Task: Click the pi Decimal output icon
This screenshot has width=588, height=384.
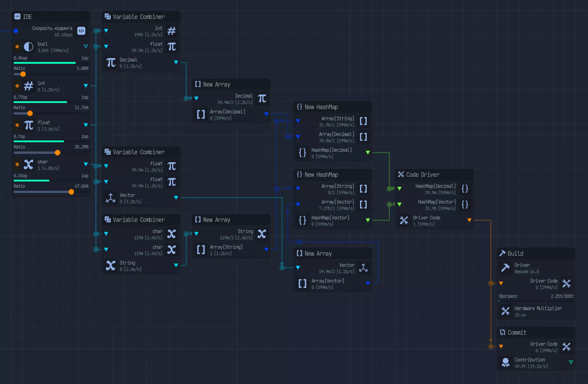Action: coord(110,62)
